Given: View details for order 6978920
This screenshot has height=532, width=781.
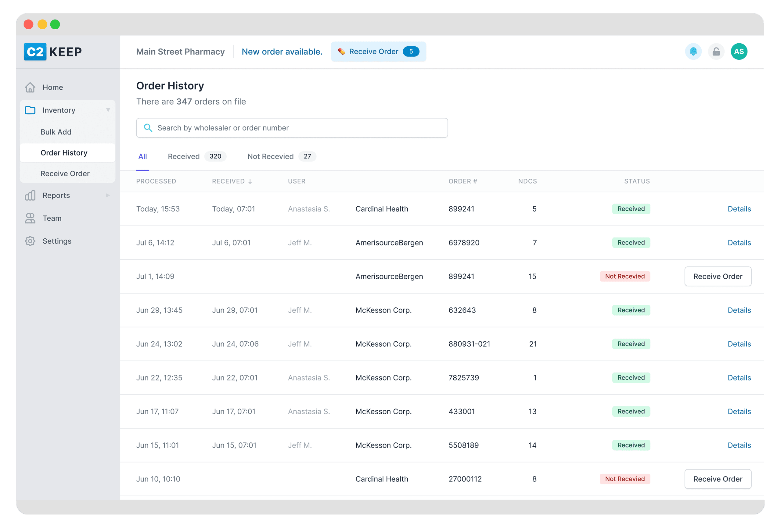Looking at the screenshot, I should click(739, 242).
